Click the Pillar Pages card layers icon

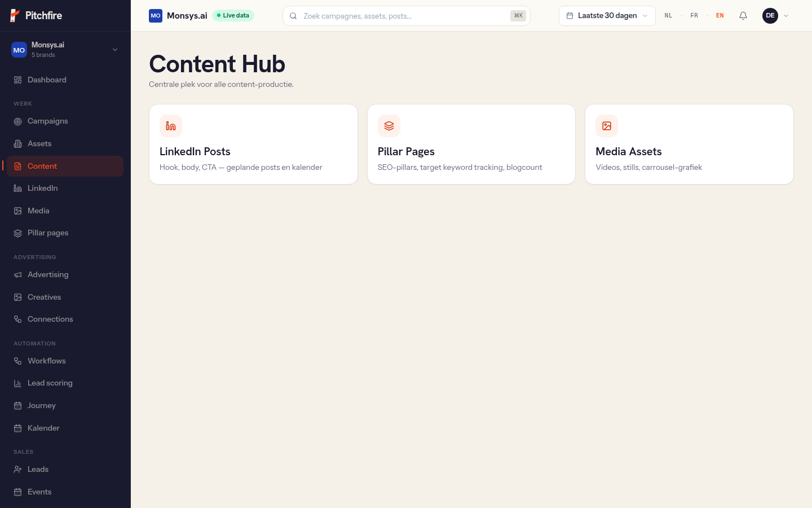click(389, 126)
